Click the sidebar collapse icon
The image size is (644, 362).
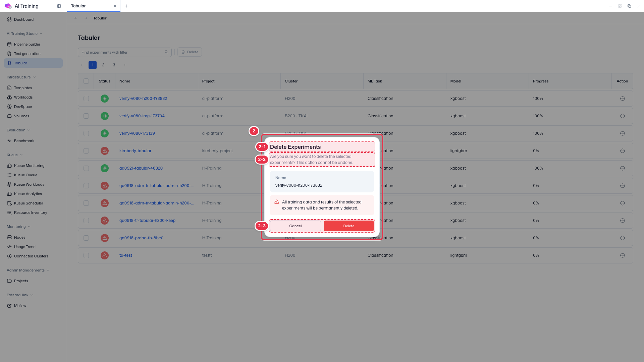59,6
